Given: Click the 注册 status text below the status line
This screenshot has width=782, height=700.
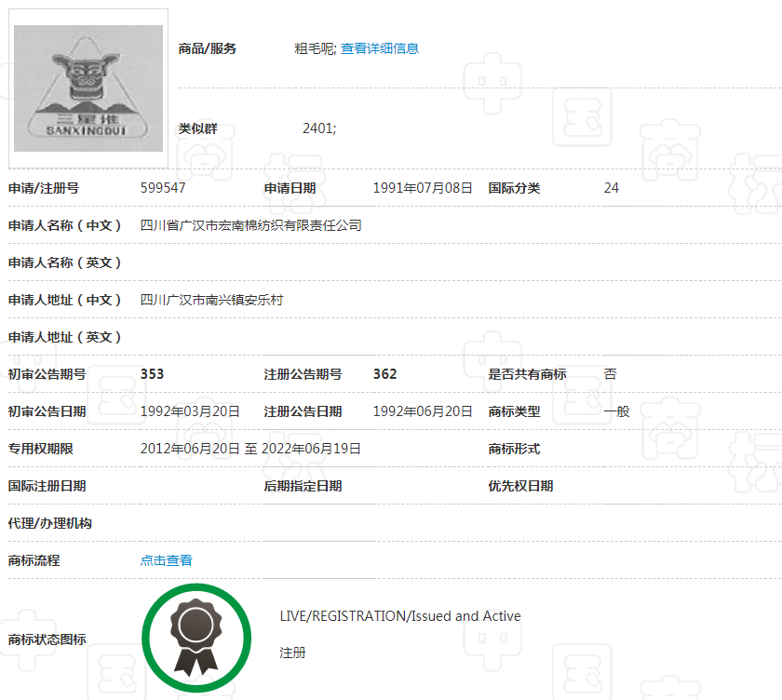Looking at the screenshot, I should (292, 653).
